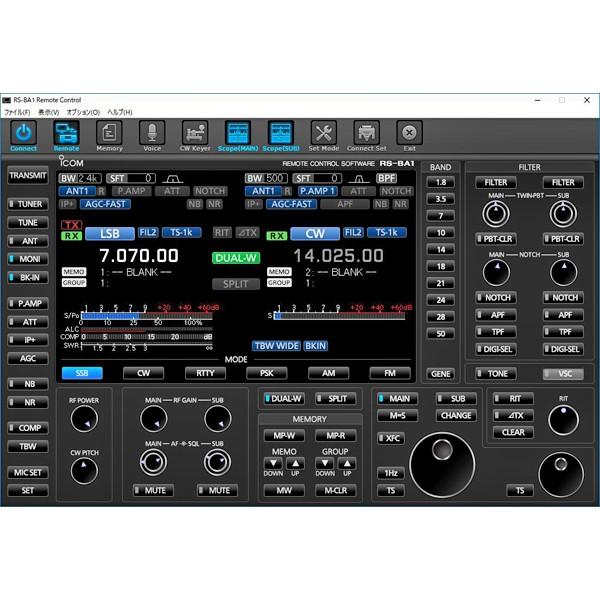Click the Exit toolbar icon
This screenshot has height=600, width=600.
409,133
